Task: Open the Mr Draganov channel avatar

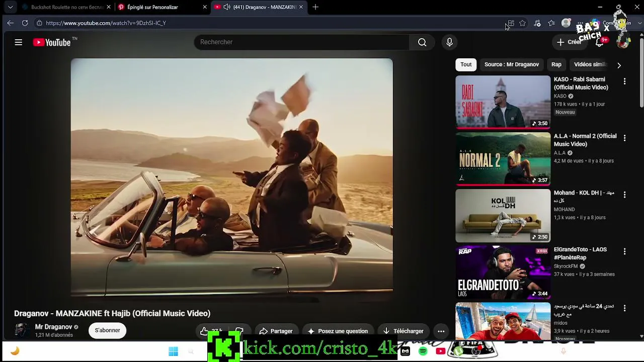Action: 22,330
